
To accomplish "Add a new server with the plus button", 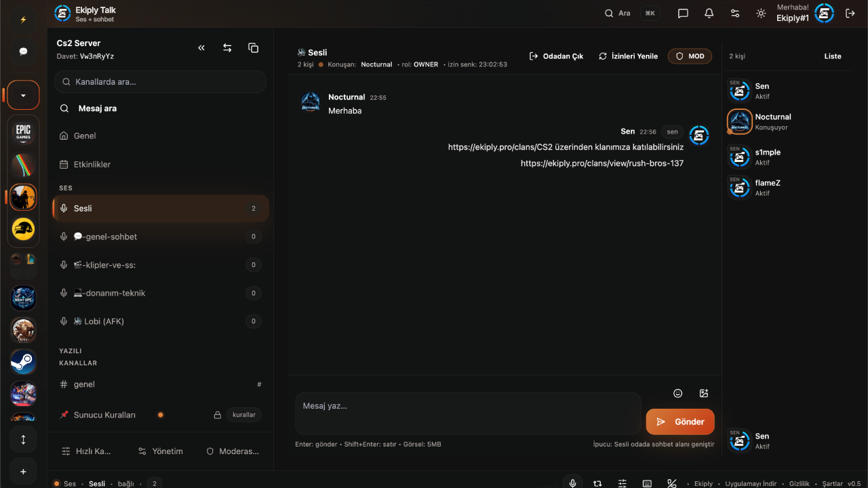I will [x=23, y=472].
